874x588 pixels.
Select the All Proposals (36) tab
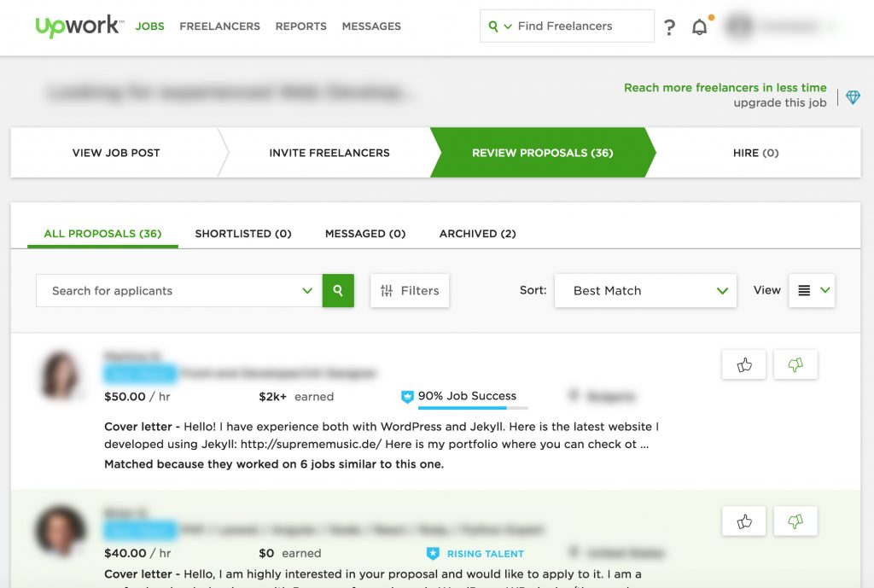[x=102, y=234]
